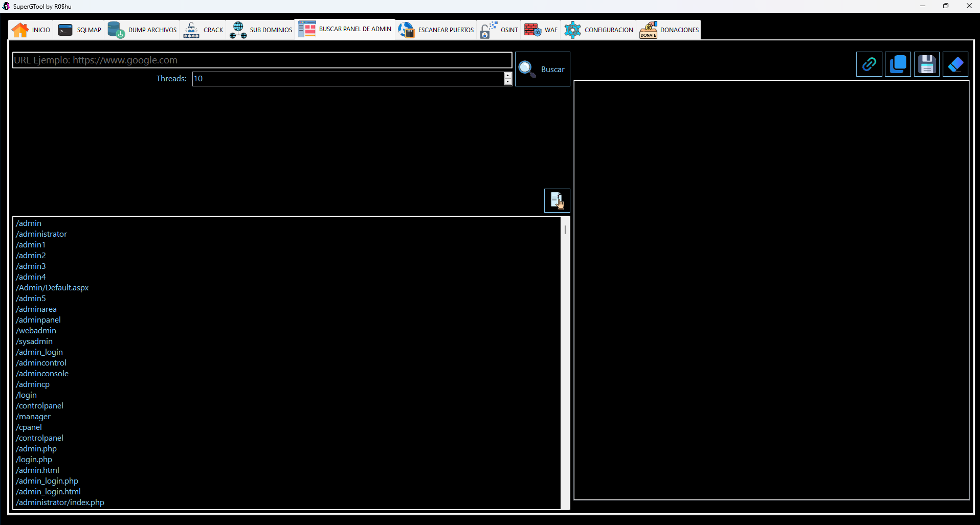Select the /adminarea entry

[36, 309]
